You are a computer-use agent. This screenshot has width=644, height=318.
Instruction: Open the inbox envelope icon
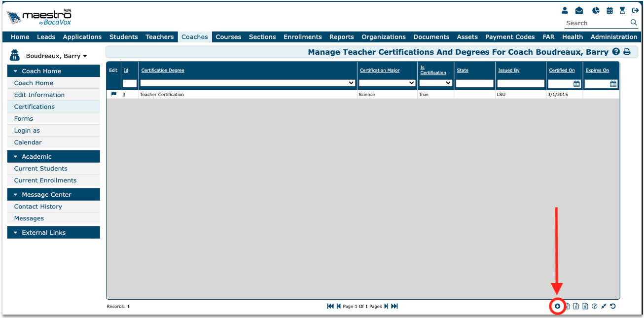coord(579,10)
